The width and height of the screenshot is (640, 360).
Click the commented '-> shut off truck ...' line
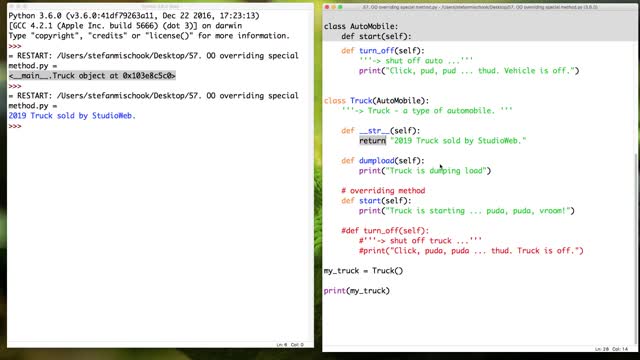[x=420, y=240]
